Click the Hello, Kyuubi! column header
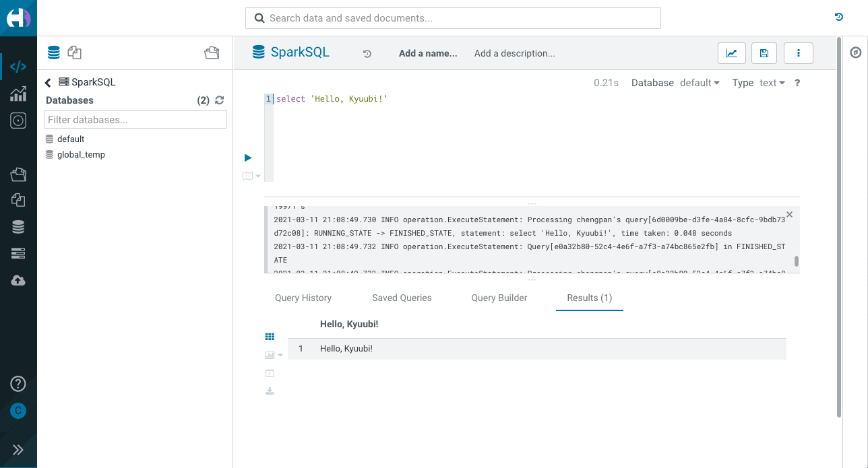 (349, 324)
